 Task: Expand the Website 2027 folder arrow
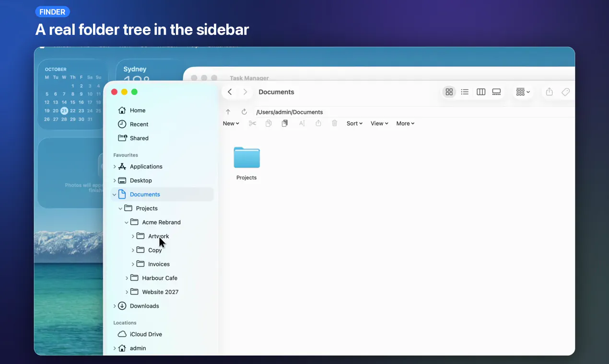click(127, 292)
